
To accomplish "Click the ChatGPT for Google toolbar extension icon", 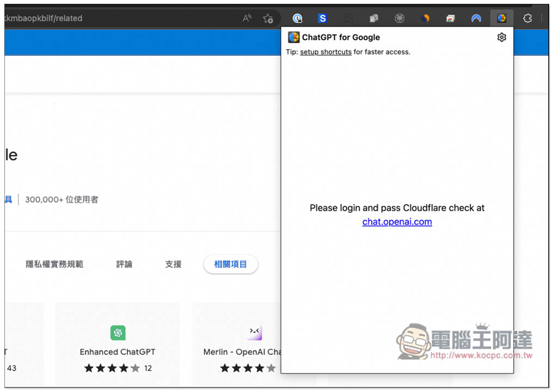I will point(502,18).
